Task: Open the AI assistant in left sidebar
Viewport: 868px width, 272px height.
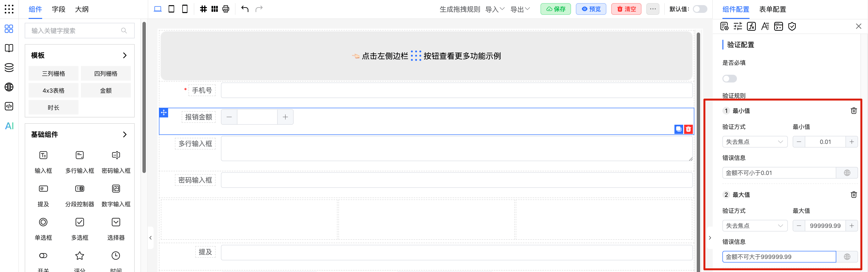Action: tap(9, 126)
